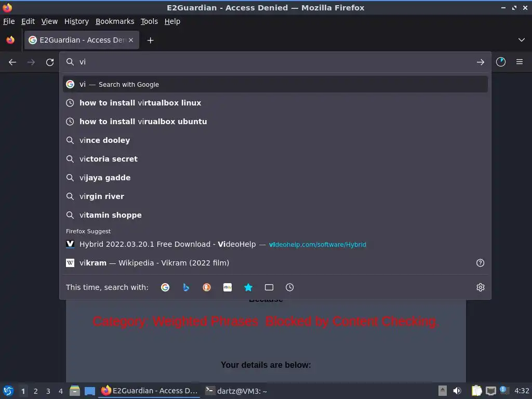
Task: Choose 'vitamin shoppe' suggestion
Action: [275, 215]
